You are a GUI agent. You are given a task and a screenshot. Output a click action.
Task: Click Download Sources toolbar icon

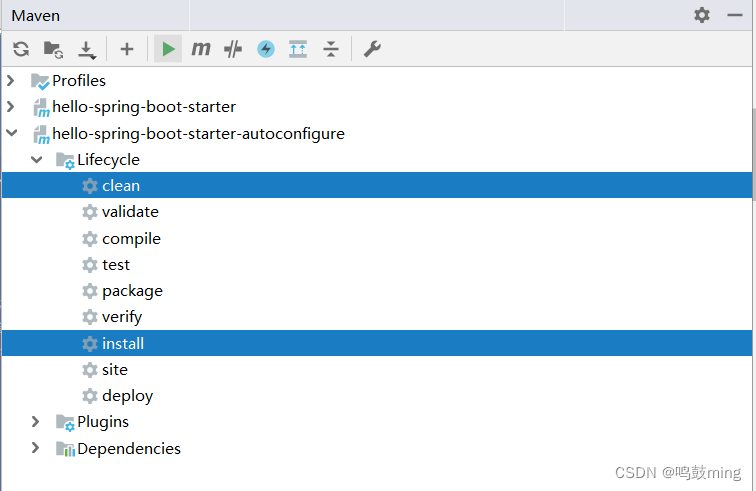point(87,49)
